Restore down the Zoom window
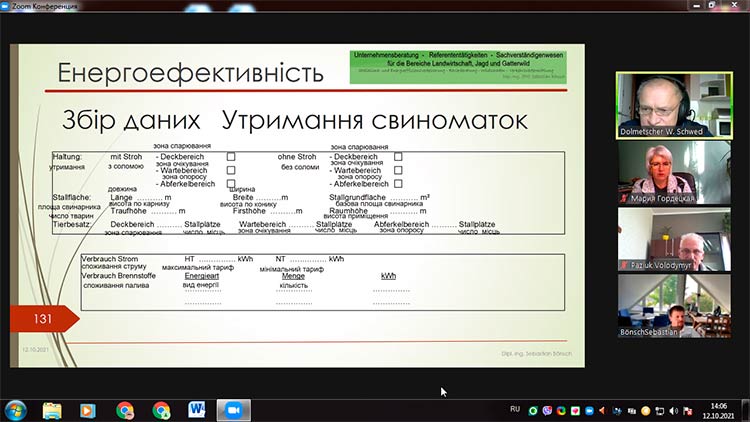The height and width of the screenshot is (422, 750). coord(712,5)
